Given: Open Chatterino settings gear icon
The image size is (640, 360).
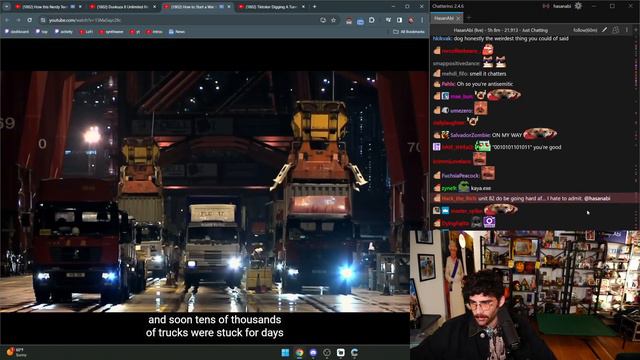Looking at the screenshot, I should click(x=578, y=6).
